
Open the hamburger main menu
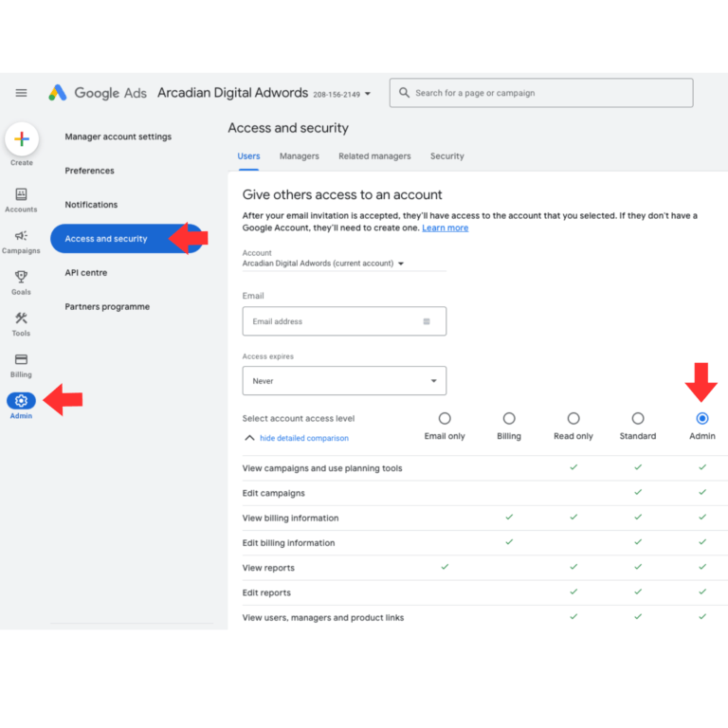pyautogui.click(x=21, y=93)
